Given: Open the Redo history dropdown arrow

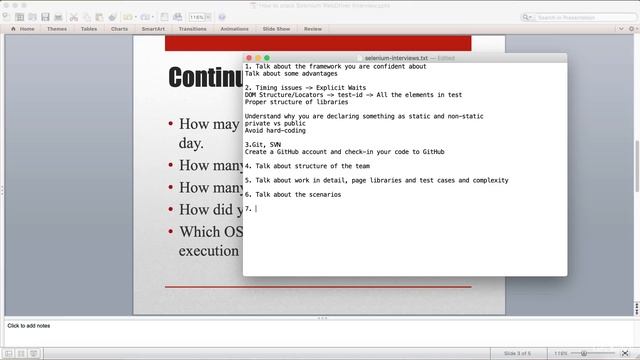Looking at the screenshot, I should pos(153,17).
